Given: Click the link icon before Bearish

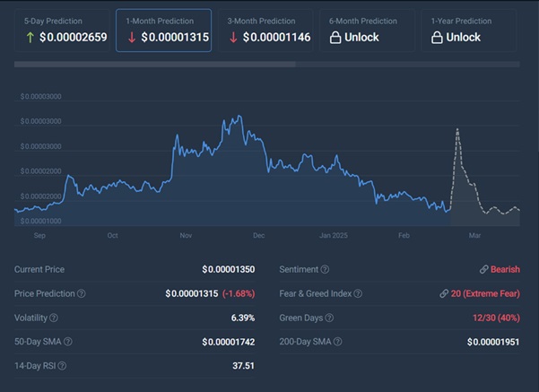Looking at the screenshot, I should [483, 269].
